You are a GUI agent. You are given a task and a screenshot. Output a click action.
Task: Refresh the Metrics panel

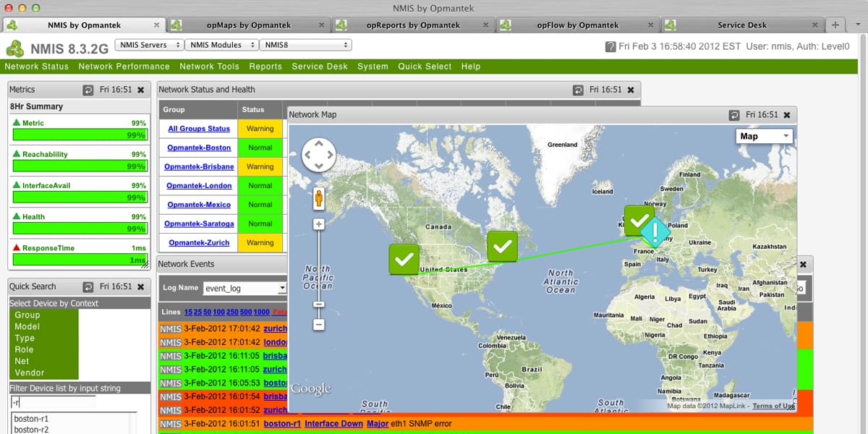(x=88, y=90)
